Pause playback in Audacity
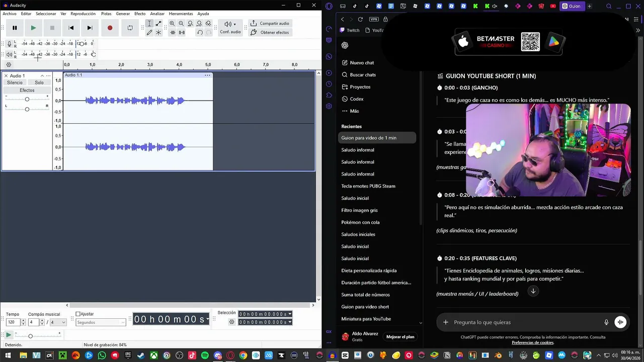Image resolution: width=644 pixels, height=362 pixels. (15, 28)
